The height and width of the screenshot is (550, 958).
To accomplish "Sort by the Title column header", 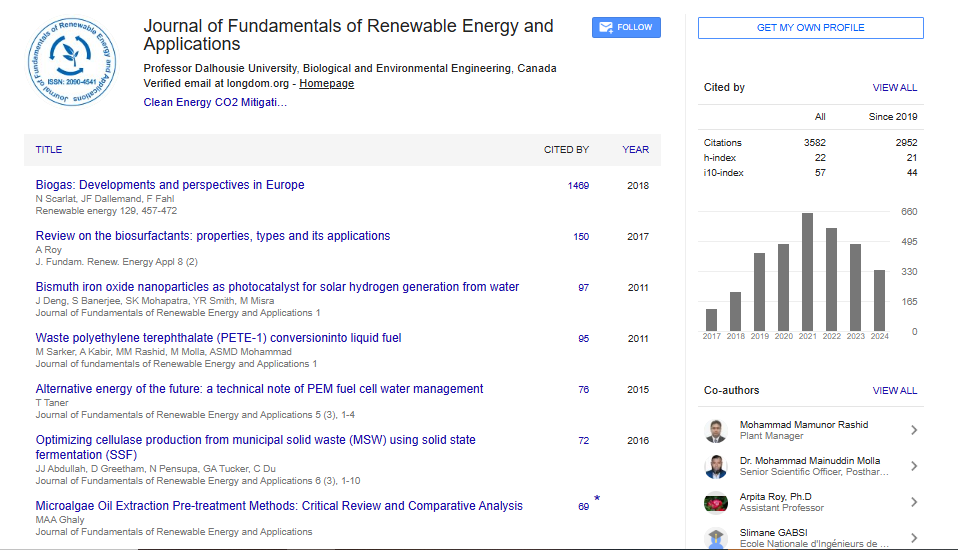I will click(49, 150).
